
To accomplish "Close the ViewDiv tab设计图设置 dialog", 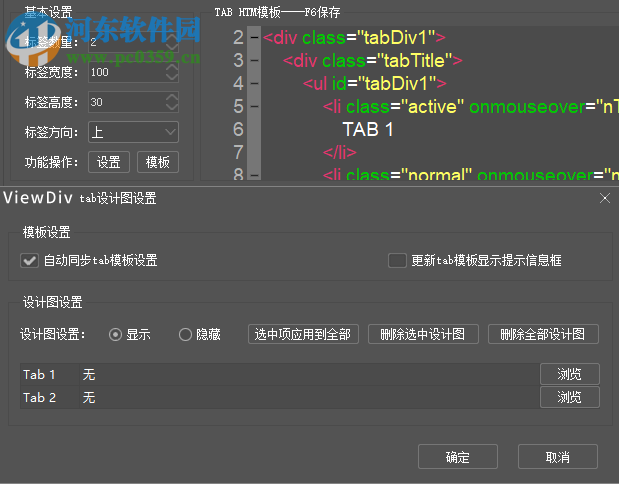I will click(605, 198).
